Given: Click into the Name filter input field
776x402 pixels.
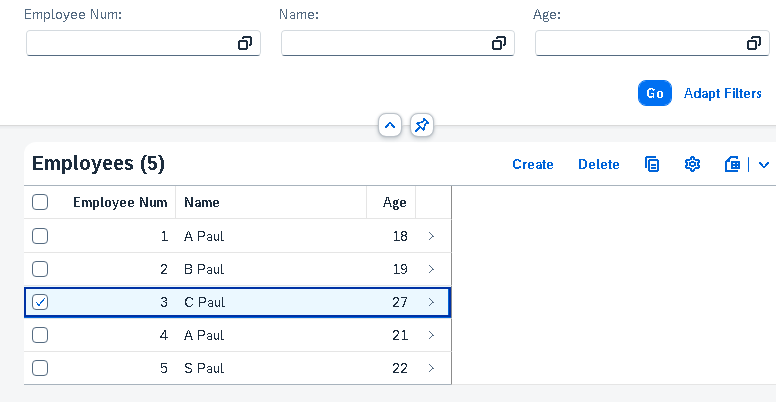Looking at the screenshot, I should [x=386, y=43].
